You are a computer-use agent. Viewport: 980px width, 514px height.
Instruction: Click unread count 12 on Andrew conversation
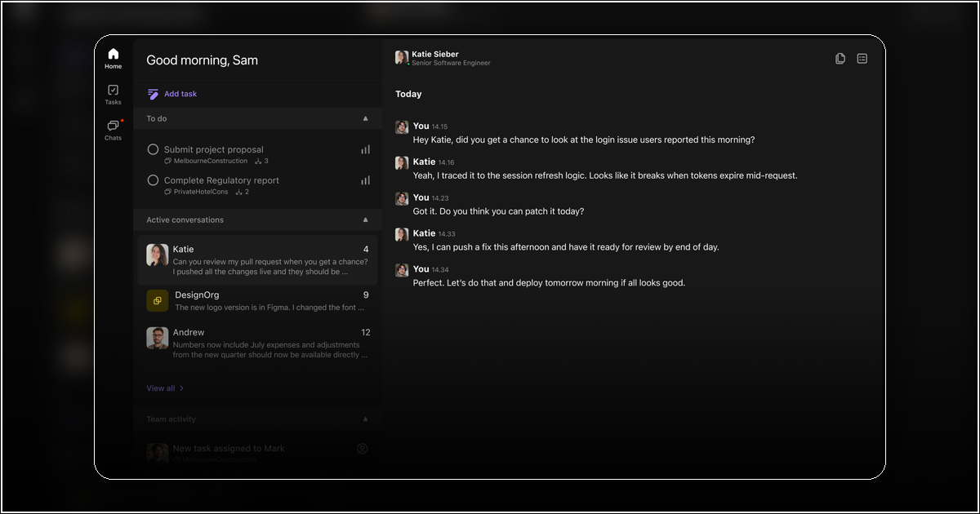(x=365, y=332)
